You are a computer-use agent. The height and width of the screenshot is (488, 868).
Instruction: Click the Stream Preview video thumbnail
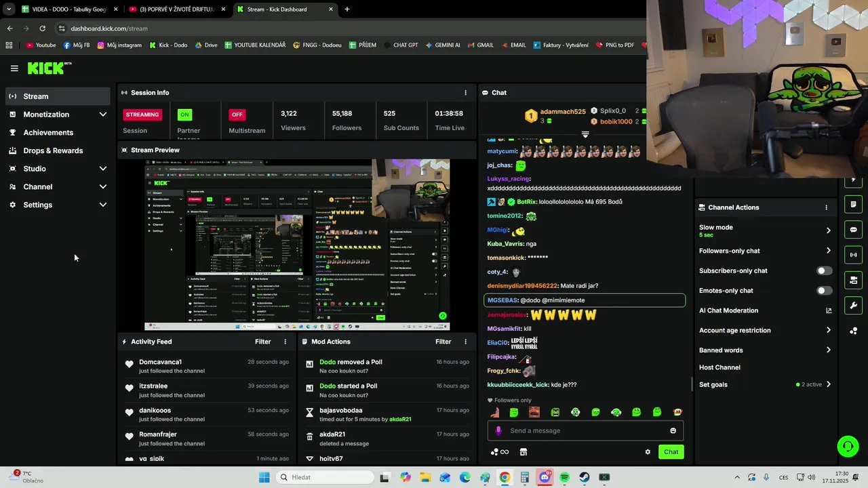pos(296,245)
